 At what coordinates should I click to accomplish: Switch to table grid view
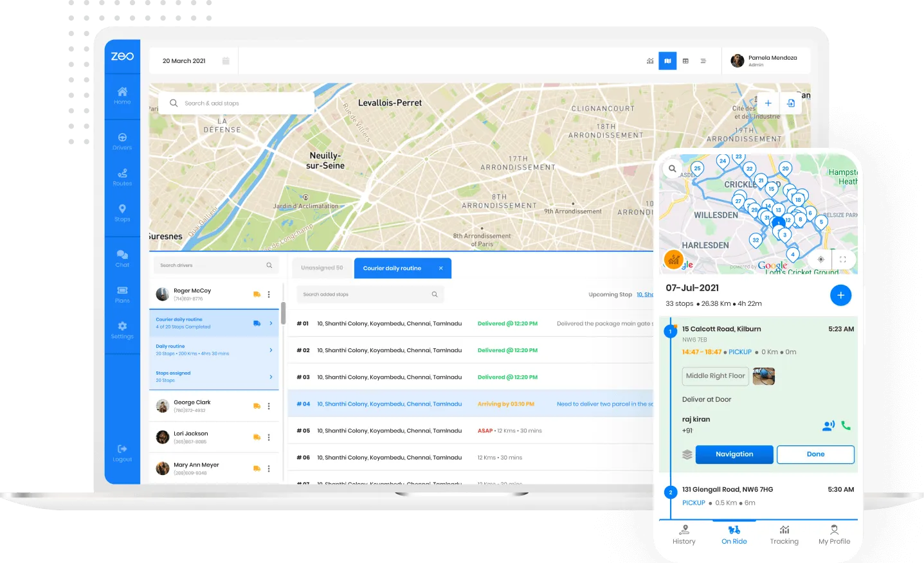pos(685,61)
